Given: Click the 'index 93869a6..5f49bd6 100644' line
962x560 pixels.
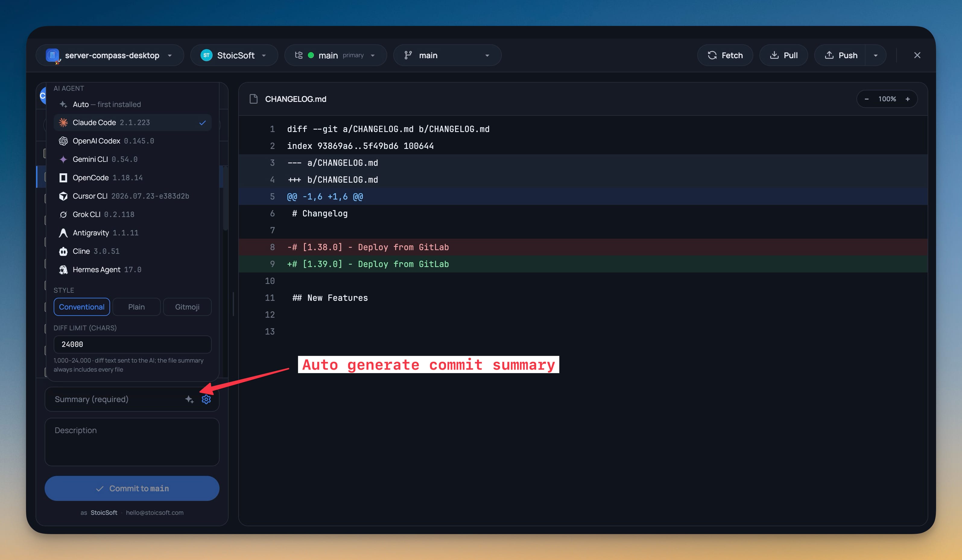Looking at the screenshot, I should (x=583, y=146).
